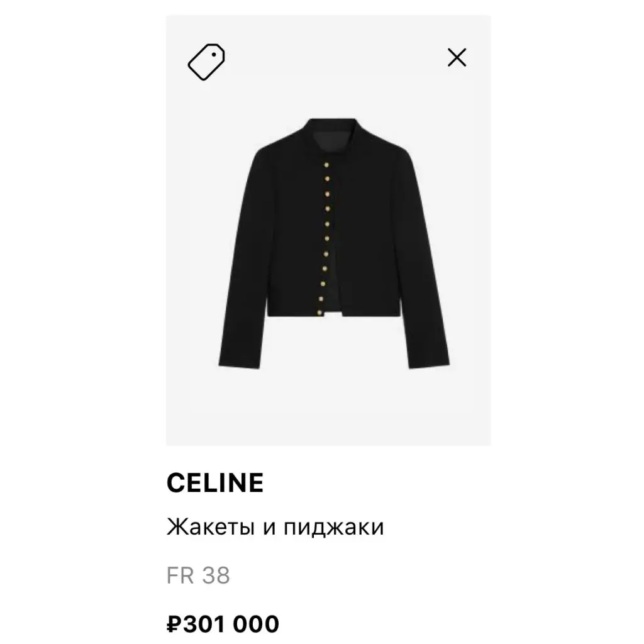The height and width of the screenshot is (644, 644).
Task: Click the number 38 in the size
Action: tap(216, 575)
